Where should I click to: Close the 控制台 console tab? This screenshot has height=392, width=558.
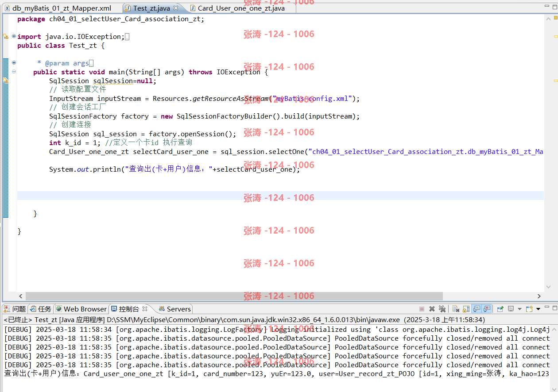coord(146,309)
